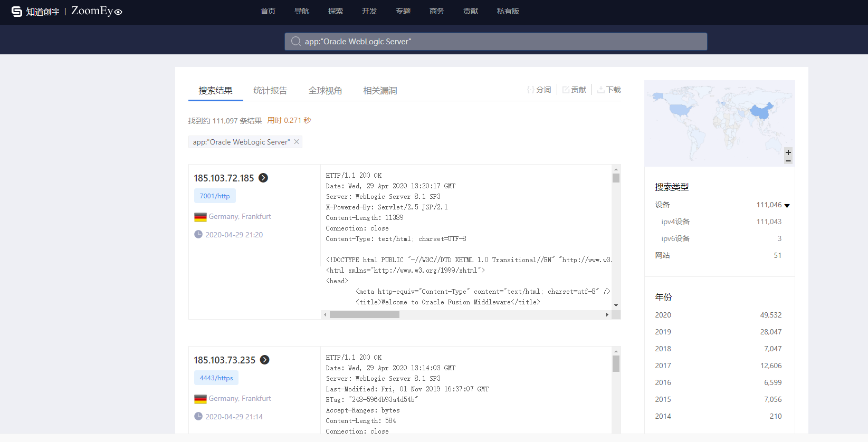Click the 7001/http port tag

pos(215,196)
